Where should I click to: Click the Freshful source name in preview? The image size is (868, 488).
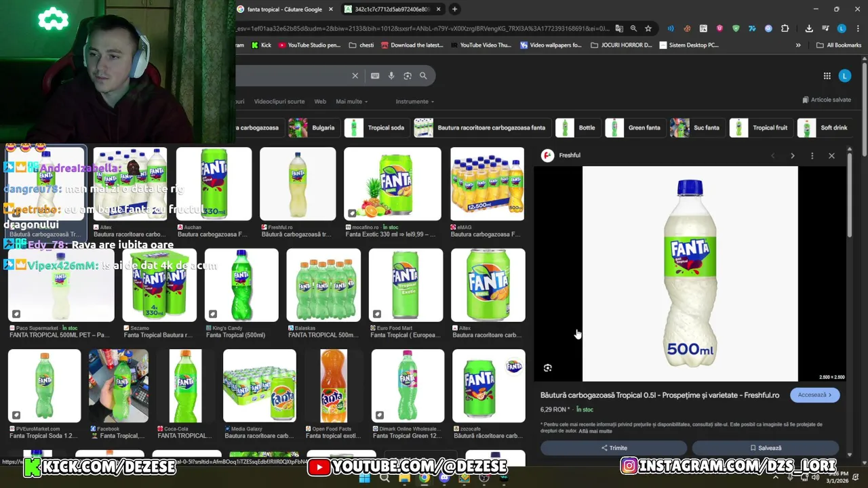(x=570, y=156)
